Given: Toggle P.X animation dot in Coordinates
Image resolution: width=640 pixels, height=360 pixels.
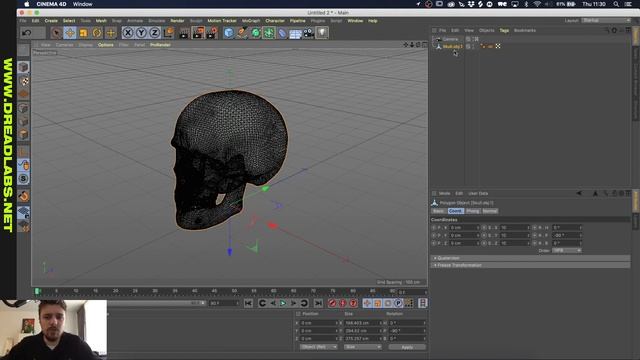Looking at the screenshot, I should (434, 227).
